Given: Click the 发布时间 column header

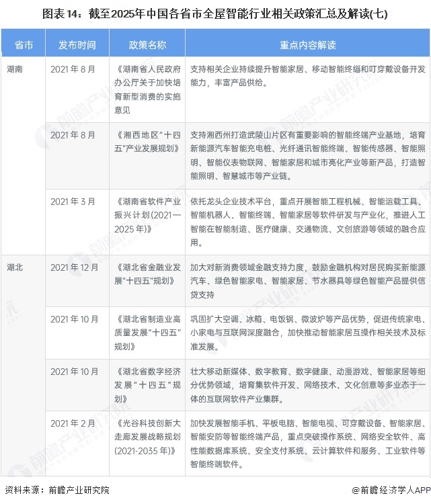Looking at the screenshot, I should [x=77, y=45].
